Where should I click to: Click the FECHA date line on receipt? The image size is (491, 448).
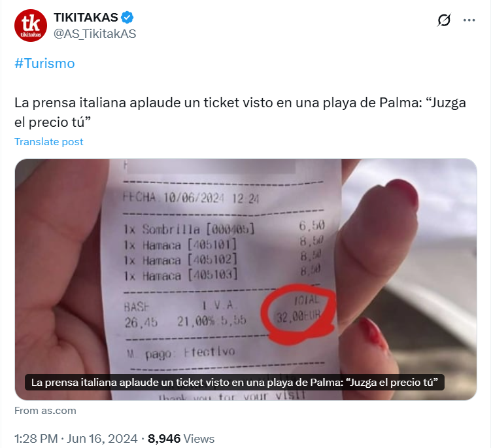(191, 198)
